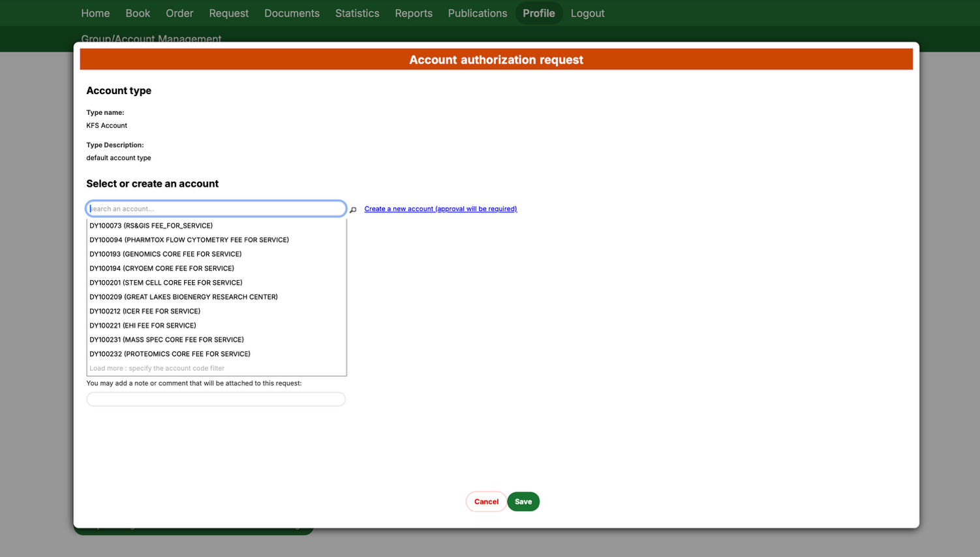The width and height of the screenshot is (980, 557).
Task: Select DY100073 (RS&GIS FEE_FOR_SERVICE) account
Action: coord(217,226)
